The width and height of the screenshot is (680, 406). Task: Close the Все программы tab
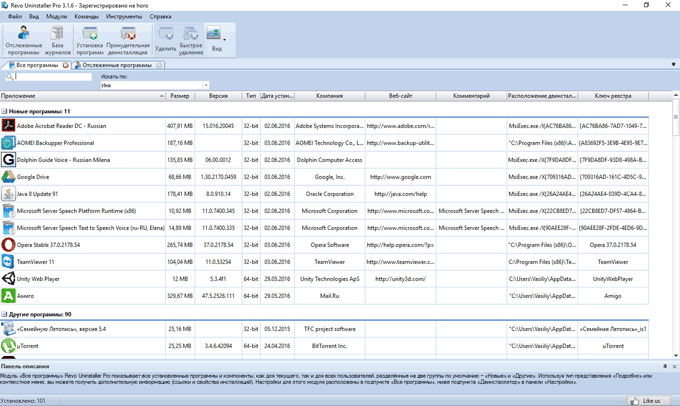(66, 65)
